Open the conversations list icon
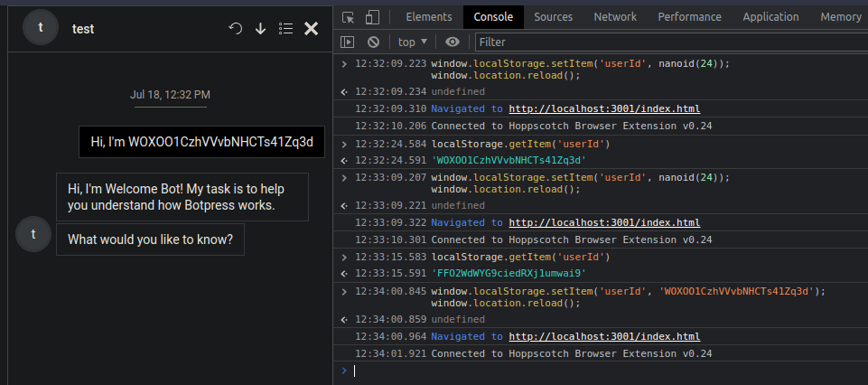This screenshot has width=868, height=385. point(285,29)
